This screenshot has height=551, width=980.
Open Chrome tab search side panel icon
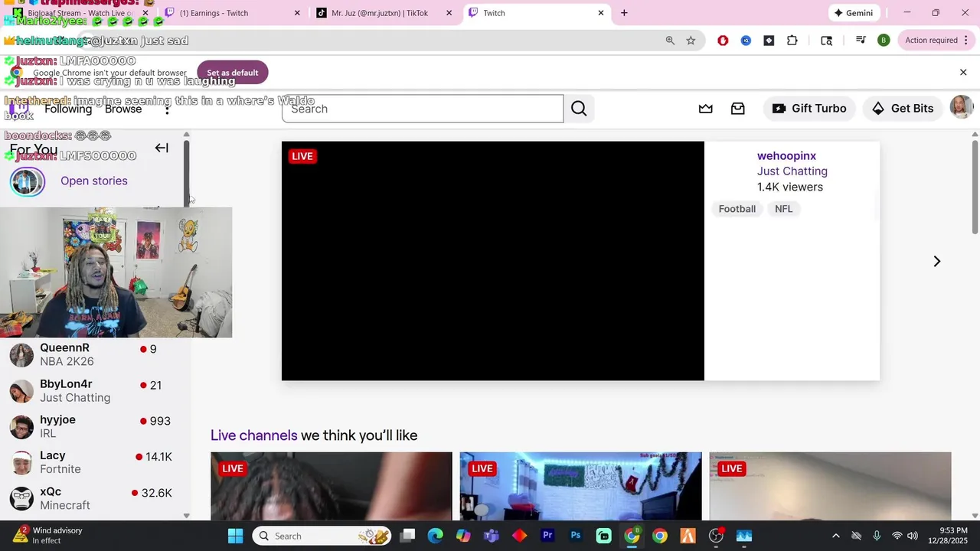tap(826, 41)
